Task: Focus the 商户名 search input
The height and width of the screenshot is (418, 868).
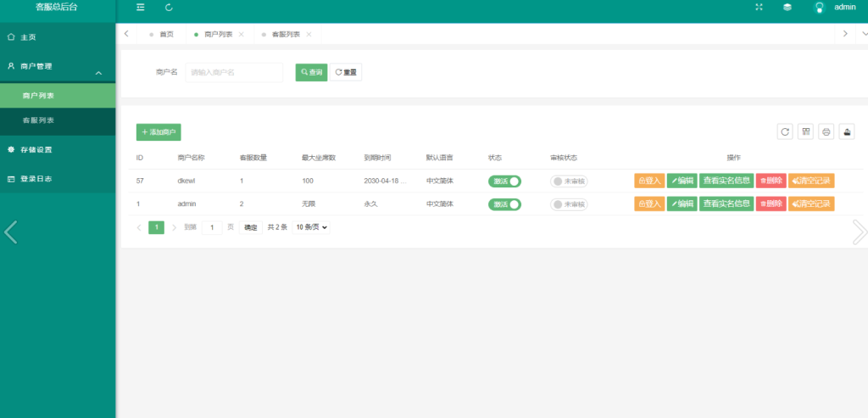Action: click(234, 72)
